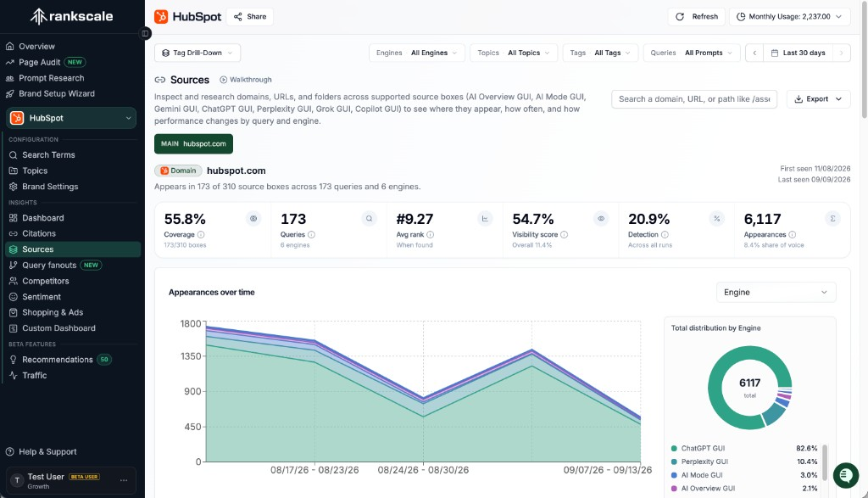Click the Share button
Image resolution: width=868 pixels, height=498 pixels.
click(x=250, y=17)
